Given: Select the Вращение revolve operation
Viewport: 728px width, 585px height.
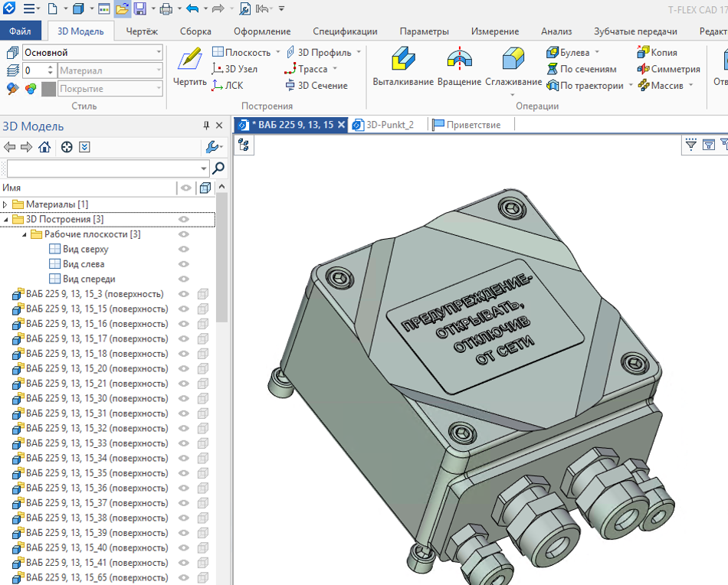Looking at the screenshot, I should click(x=459, y=66).
